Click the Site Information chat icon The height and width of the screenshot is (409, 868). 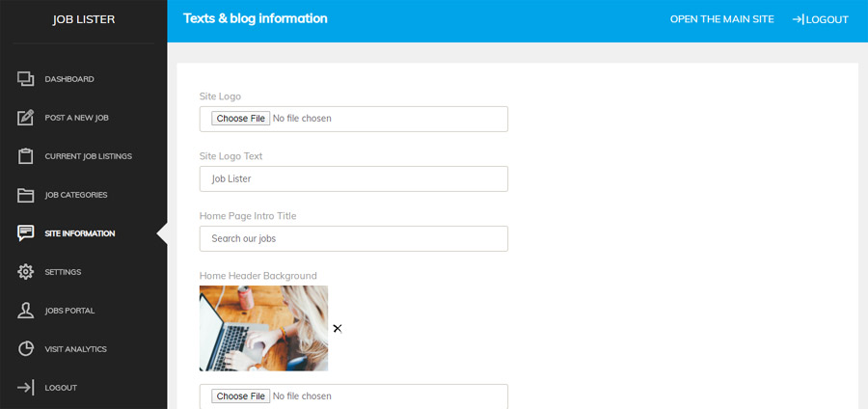(26, 233)
